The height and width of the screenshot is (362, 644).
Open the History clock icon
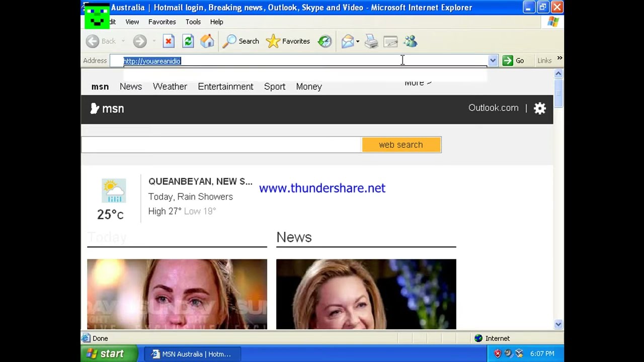pyautogui.click(x=325, y=41)
